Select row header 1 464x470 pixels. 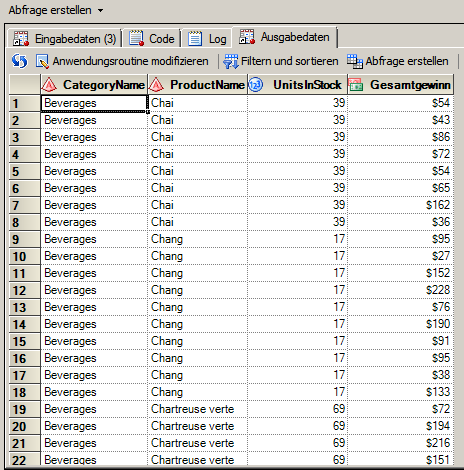point(25,103)
